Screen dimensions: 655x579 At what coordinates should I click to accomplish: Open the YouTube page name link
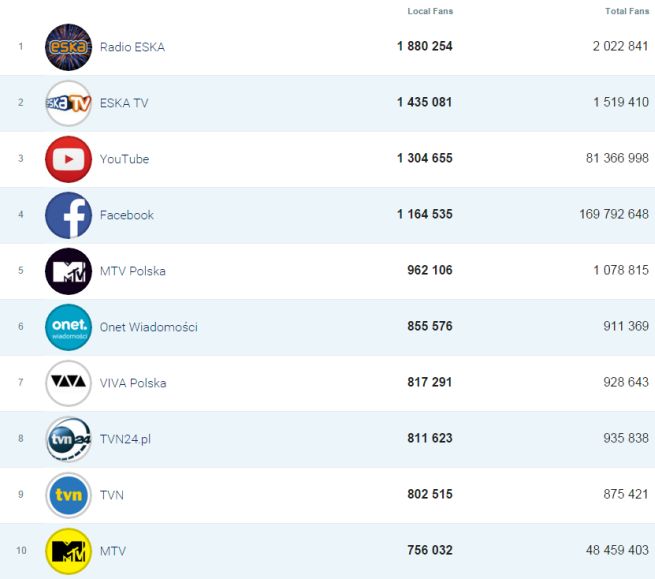point(124,159)
